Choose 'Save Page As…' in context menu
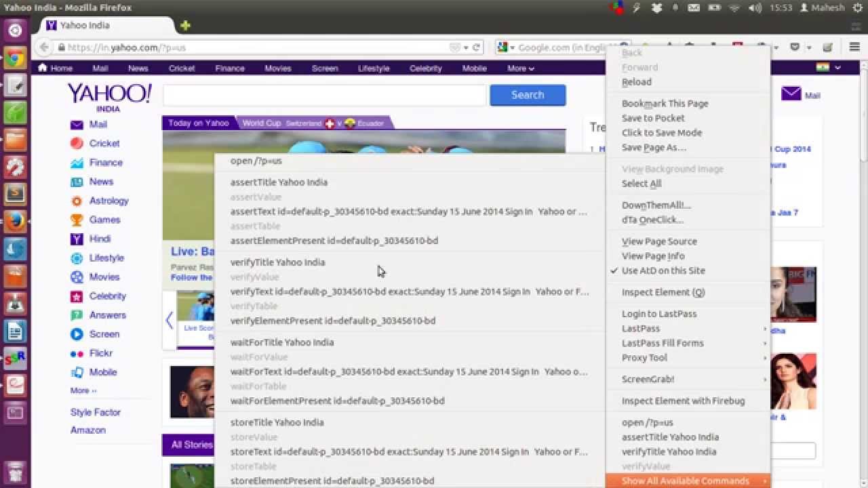This screenshot has height=488, width=868. (x=688, y=147)
